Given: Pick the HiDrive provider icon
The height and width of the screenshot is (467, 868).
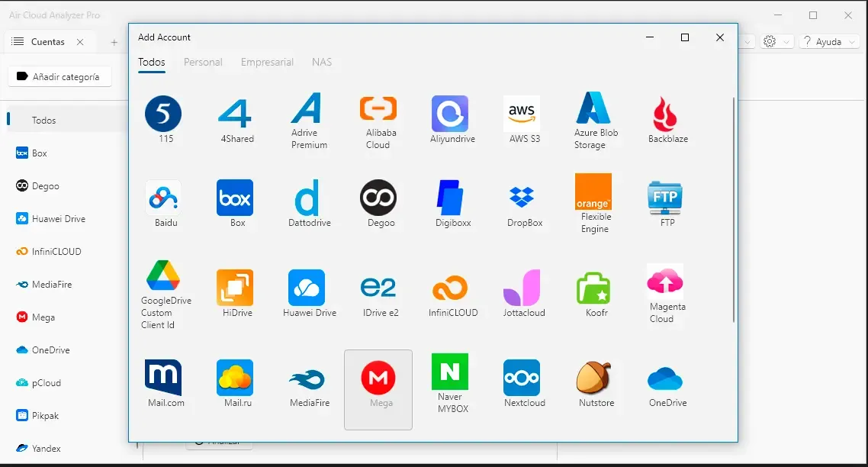Looking at the screenshot, I should pyautogui.click(x=235, y=288).
